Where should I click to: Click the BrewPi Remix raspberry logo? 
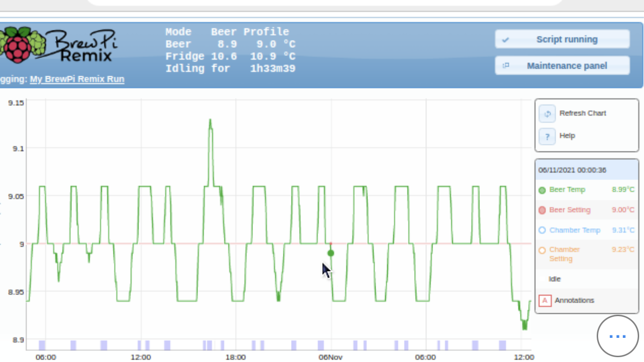(x=22, y=45)
